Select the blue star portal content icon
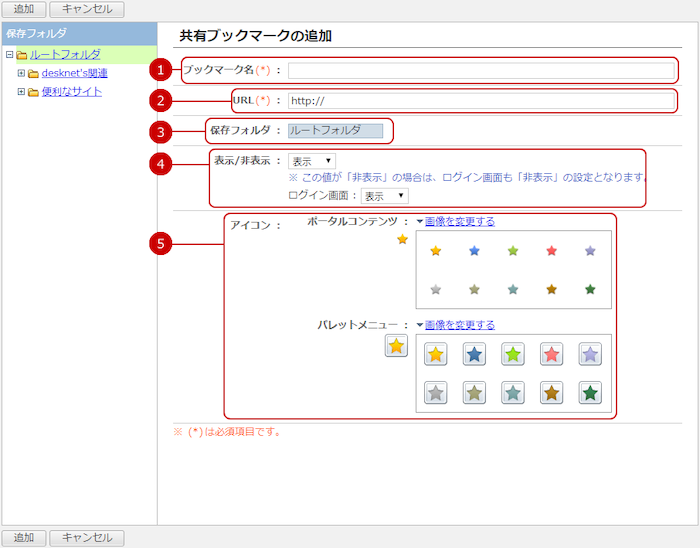 pyautogui.click(x=474, y=251)
